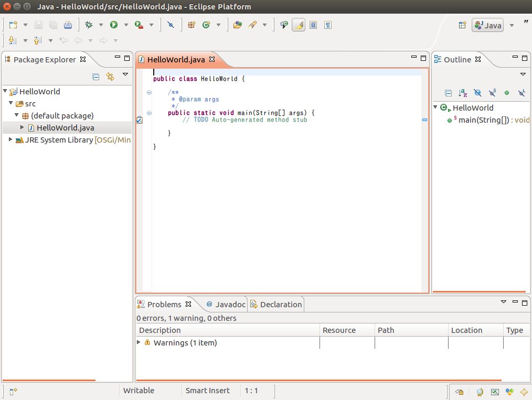Image resolution: width=532 pixels, height=400 pixels.
Task: Click Collapse All icon in Outline toolbar
Action: tap(448, 93)
